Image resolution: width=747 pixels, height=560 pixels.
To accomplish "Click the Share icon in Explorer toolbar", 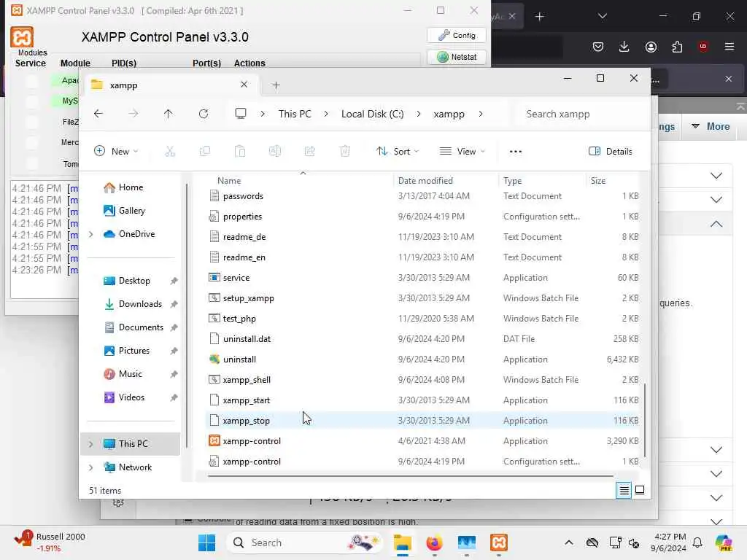I will pos(309,152).
